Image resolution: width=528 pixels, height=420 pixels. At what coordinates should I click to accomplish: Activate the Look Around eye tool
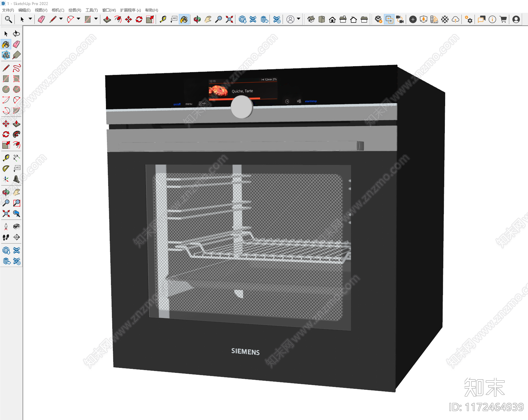[x=16, y=226]
